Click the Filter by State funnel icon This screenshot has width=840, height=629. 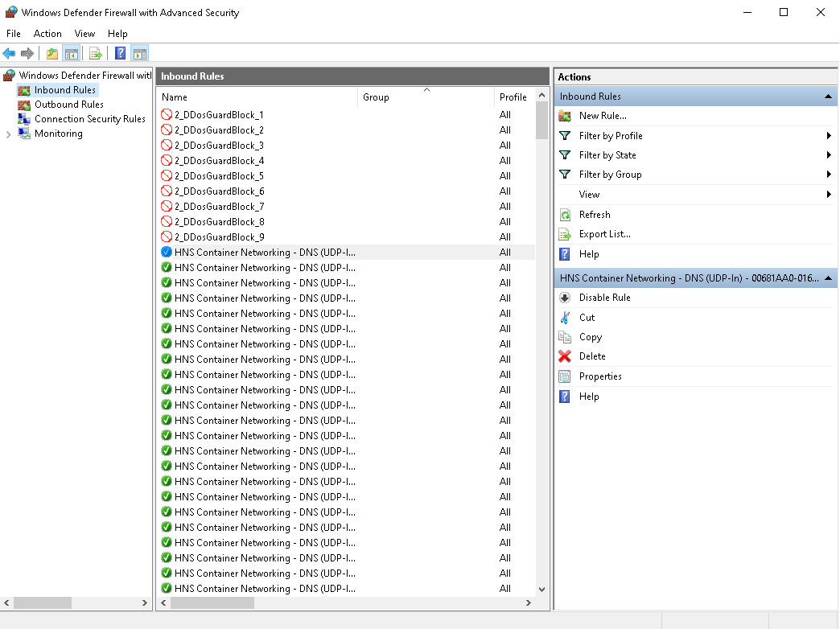point(565,155)
